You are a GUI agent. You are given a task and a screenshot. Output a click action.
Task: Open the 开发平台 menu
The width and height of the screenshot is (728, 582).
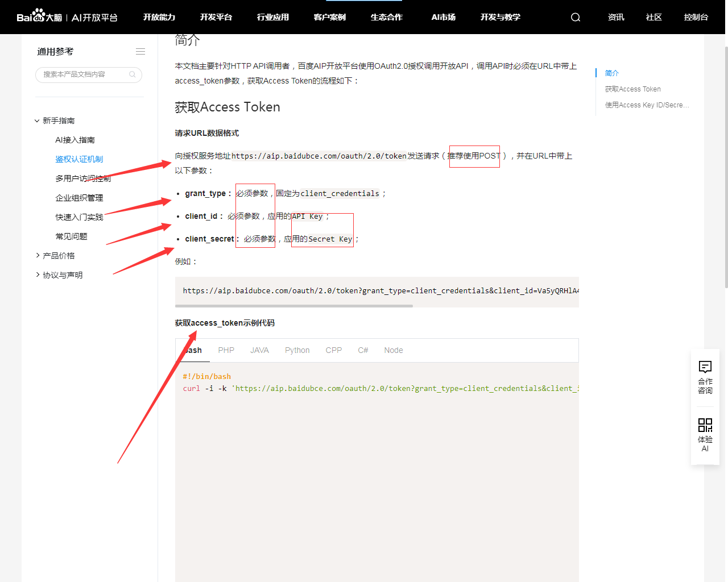(216, 17)
